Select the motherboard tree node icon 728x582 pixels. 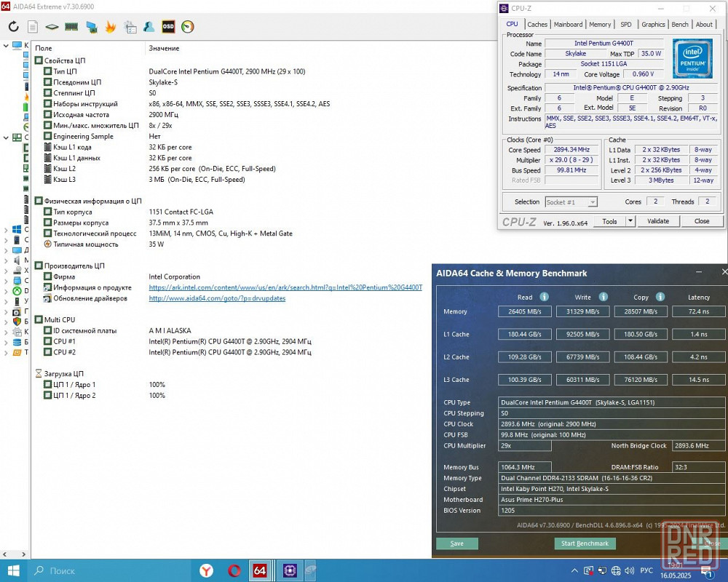point(17,137)
